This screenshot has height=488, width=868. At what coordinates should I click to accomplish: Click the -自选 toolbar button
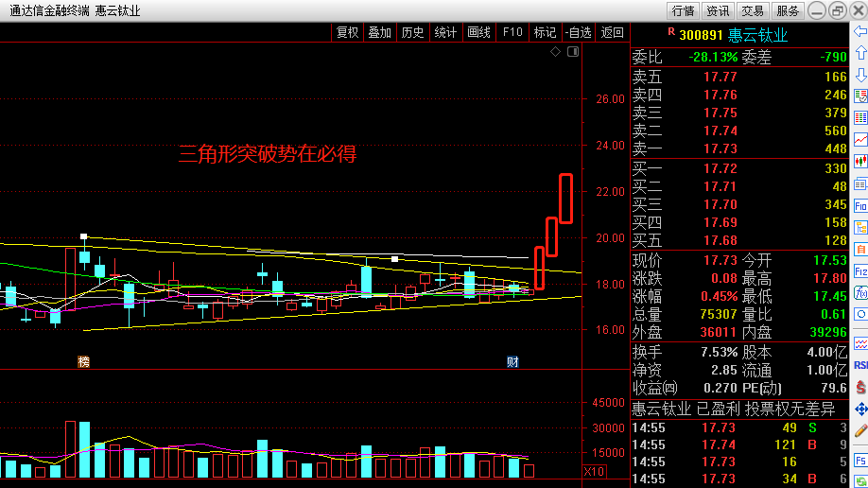578,33
